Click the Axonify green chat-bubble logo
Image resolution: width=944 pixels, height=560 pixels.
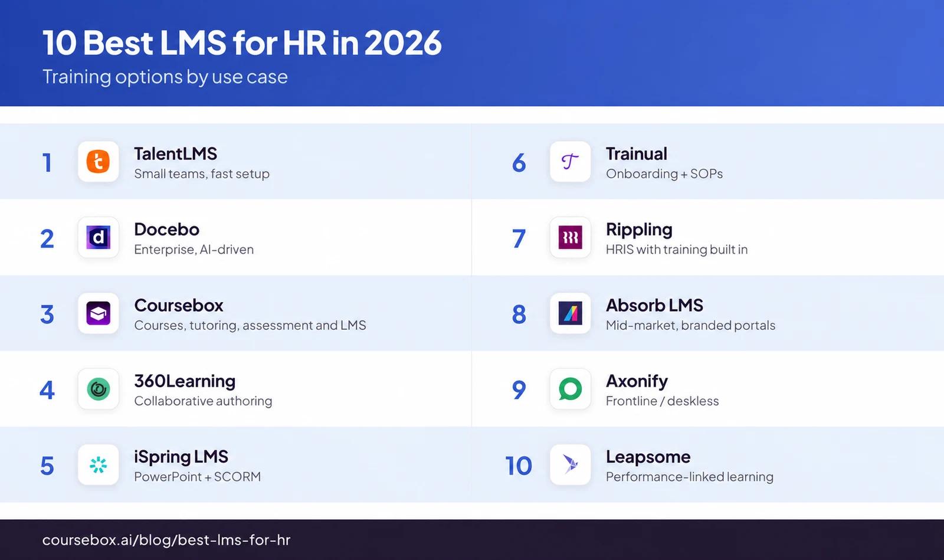click(571, 389)
